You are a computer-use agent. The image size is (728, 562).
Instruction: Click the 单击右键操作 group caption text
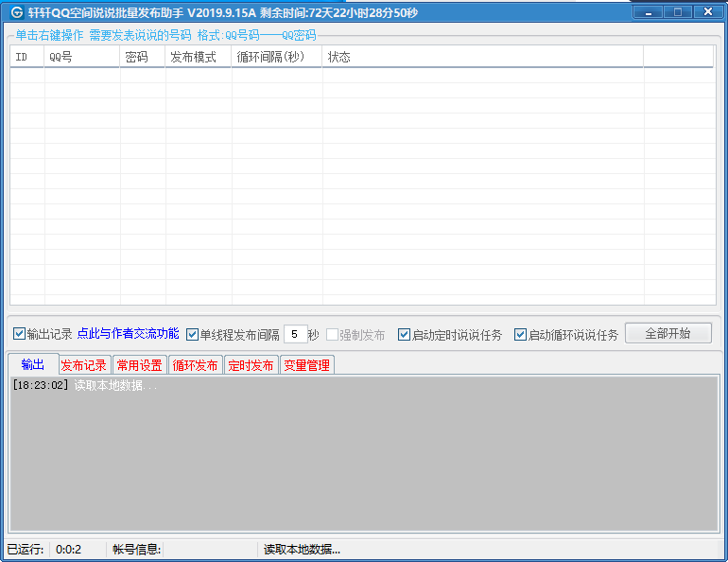(49, 35)
